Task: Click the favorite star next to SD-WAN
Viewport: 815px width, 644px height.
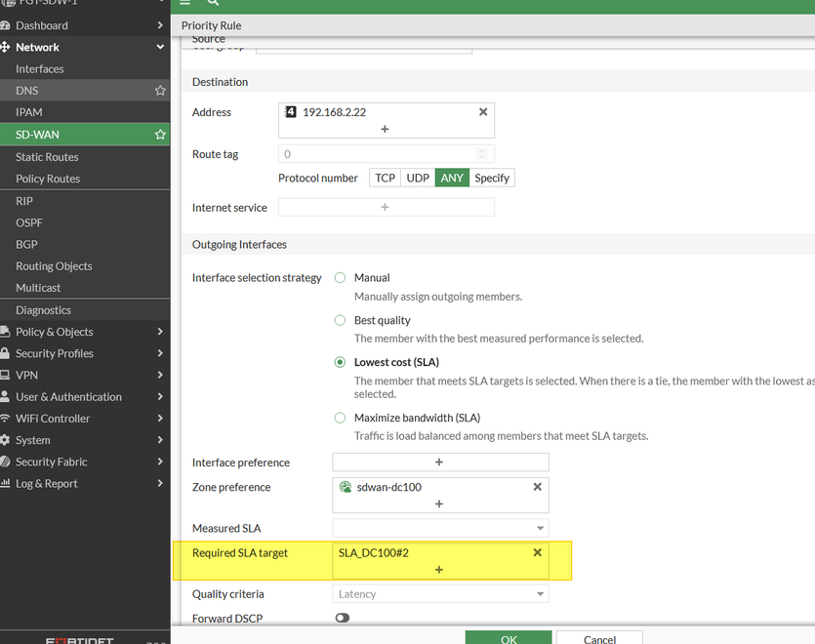Action: tap(160, 135)
